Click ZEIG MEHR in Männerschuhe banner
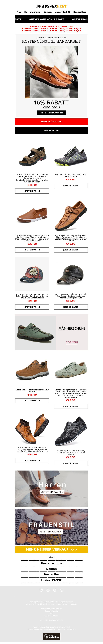Viewport: 103px width, 644px height. (72, 342)
